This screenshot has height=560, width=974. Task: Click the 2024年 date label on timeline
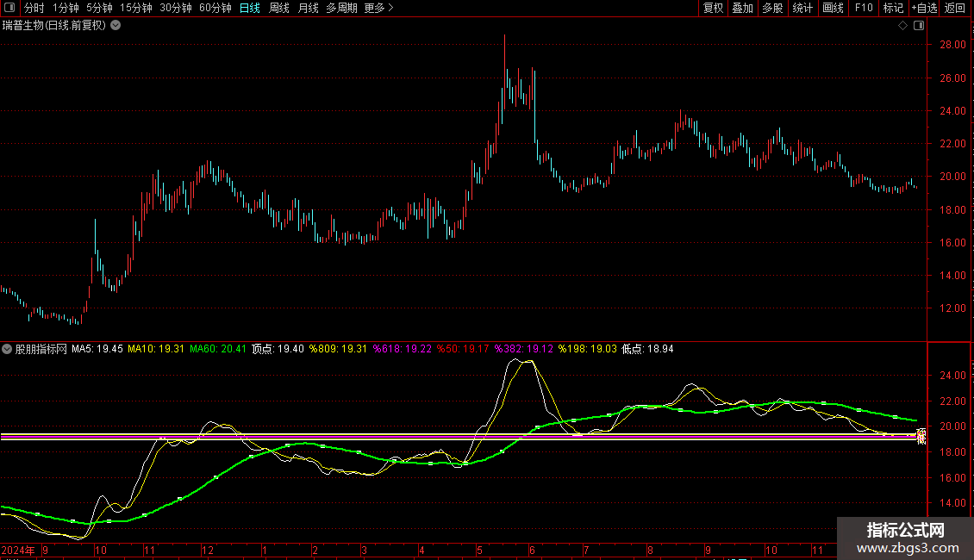18,550
